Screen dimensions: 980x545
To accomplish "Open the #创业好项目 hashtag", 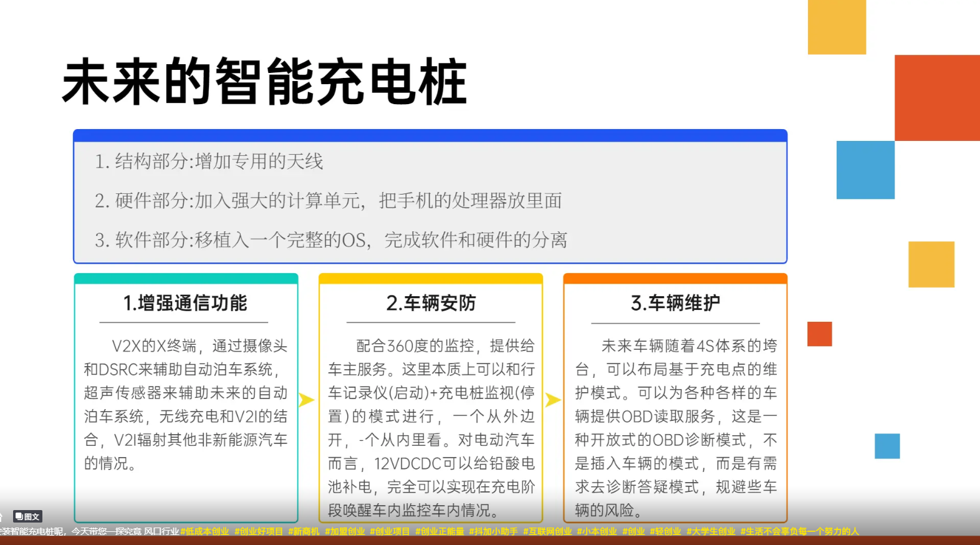I will (x=259, y=531).
